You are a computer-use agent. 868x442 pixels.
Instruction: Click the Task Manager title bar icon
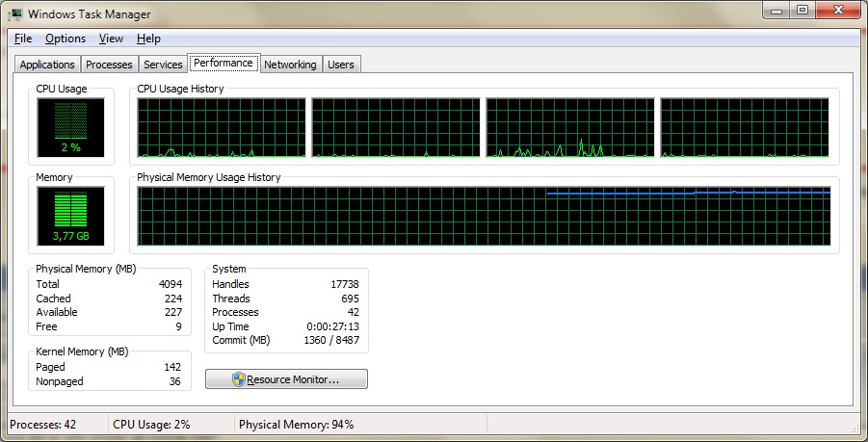pos(16,13)
